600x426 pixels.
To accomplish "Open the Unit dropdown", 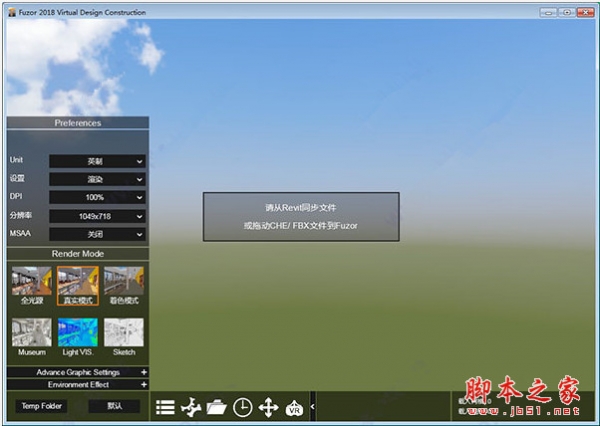I will [97, 162].
